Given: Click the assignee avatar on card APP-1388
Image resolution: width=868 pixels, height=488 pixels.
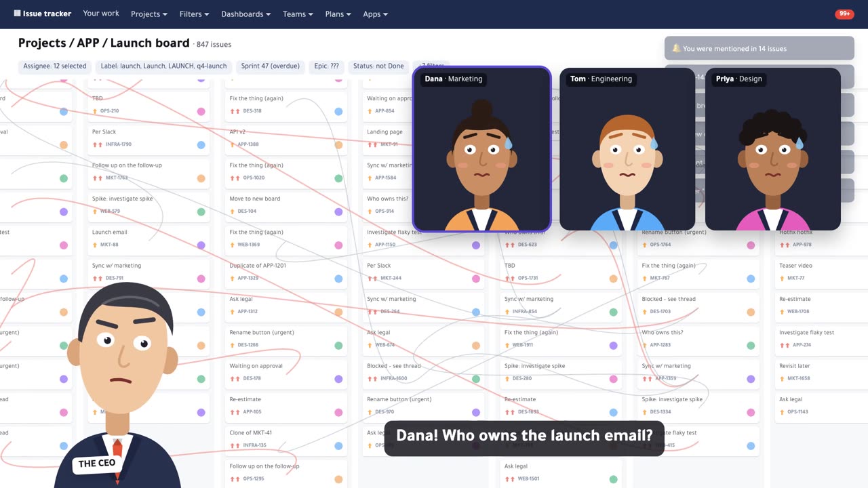Looking at the screenshot, I should (338, 144).
